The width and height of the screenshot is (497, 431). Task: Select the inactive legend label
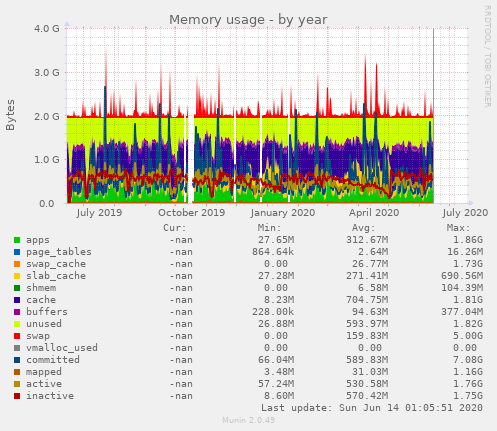tap(50, 396)
